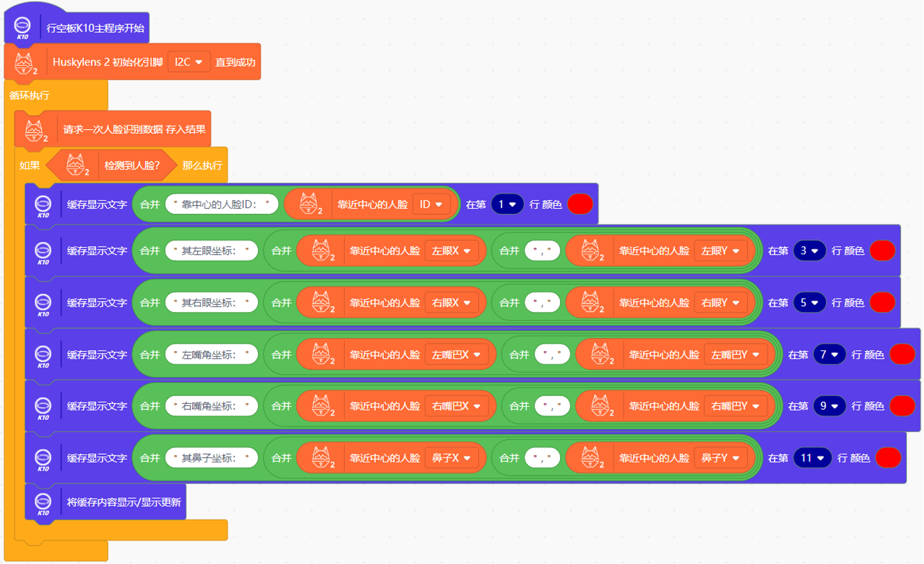Click the K10 icon on main program start block
Image resolution: width=924 pixels, height=564 pixels.
click(23, 27)
